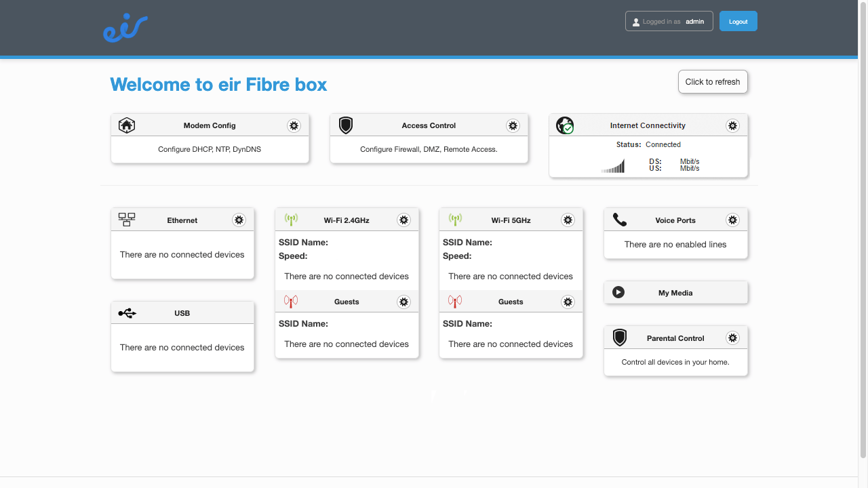Viewport: 868px width, 488px height.
Task: Open Modem Config settings gear
Action: (x=294, y=125)
